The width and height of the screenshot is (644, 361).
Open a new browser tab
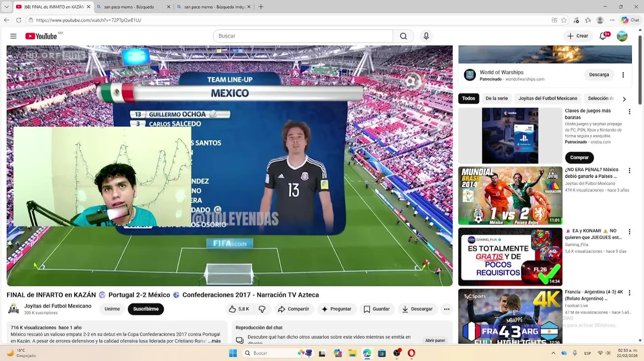(261, 7)
